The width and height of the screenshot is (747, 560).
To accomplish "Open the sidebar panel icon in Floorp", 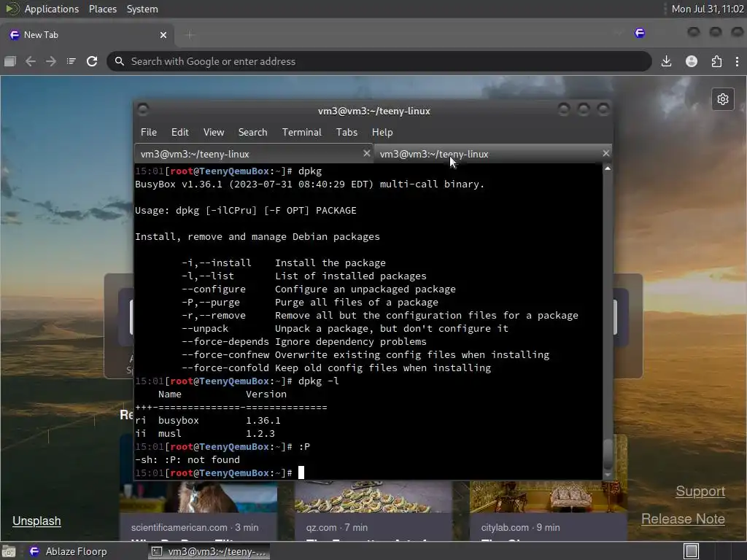I will pyautogui.click(x=10, y=61).
